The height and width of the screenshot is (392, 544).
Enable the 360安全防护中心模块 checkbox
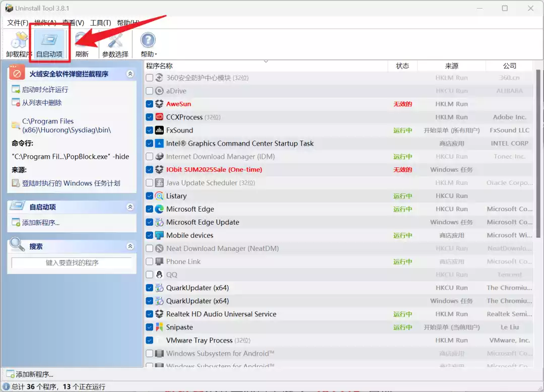(x=150, y=78)
